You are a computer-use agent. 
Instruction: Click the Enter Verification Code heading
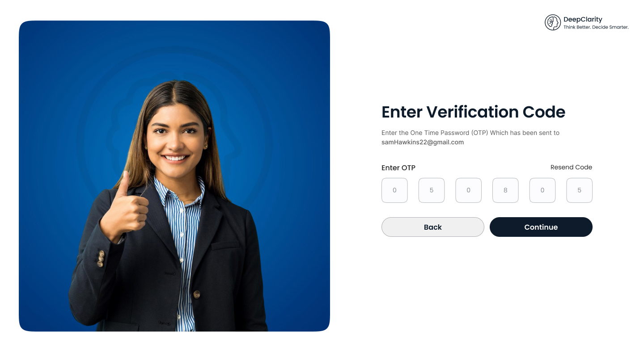tap(473, 112)
